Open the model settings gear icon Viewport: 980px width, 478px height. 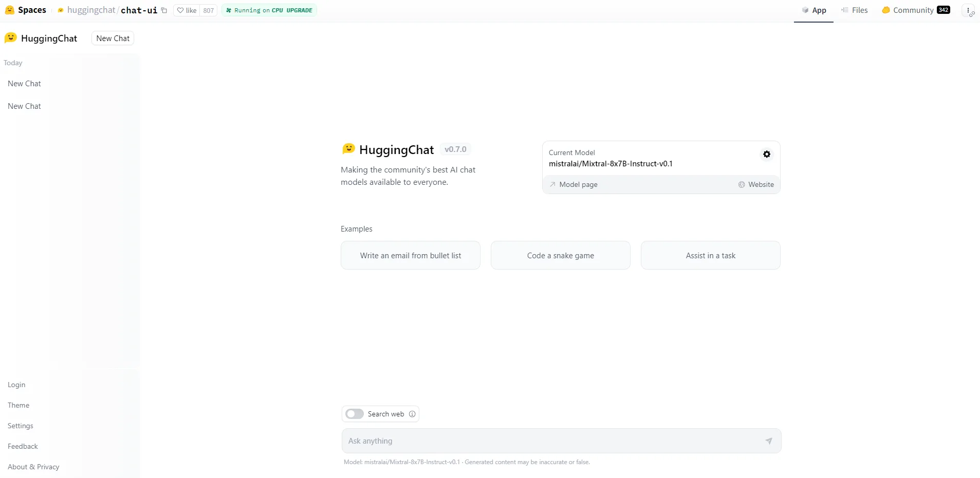click(767, 154)
